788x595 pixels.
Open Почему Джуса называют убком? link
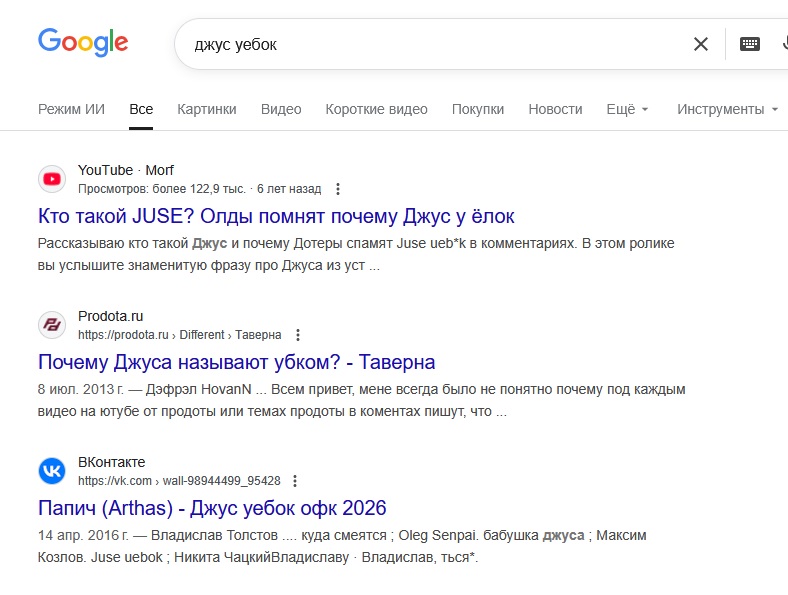point(236,362)
